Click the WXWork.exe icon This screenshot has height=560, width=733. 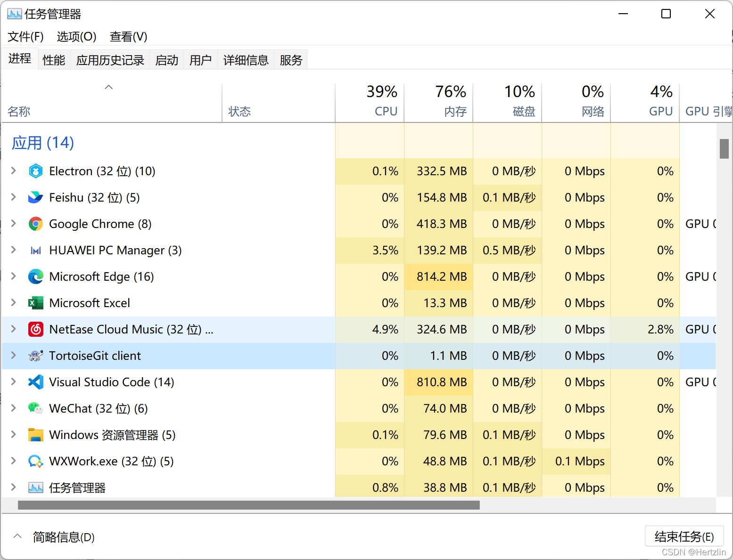click(x=36, y=461)
